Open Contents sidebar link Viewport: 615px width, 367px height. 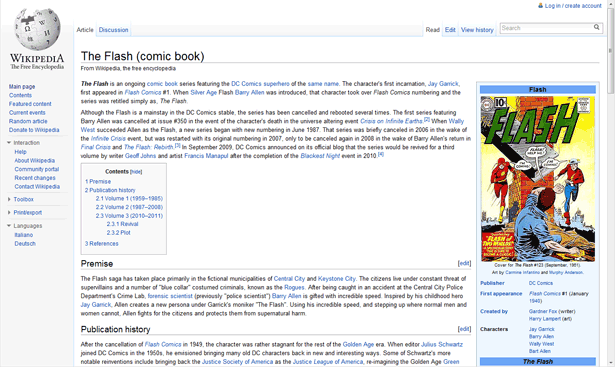pos(20,95)
